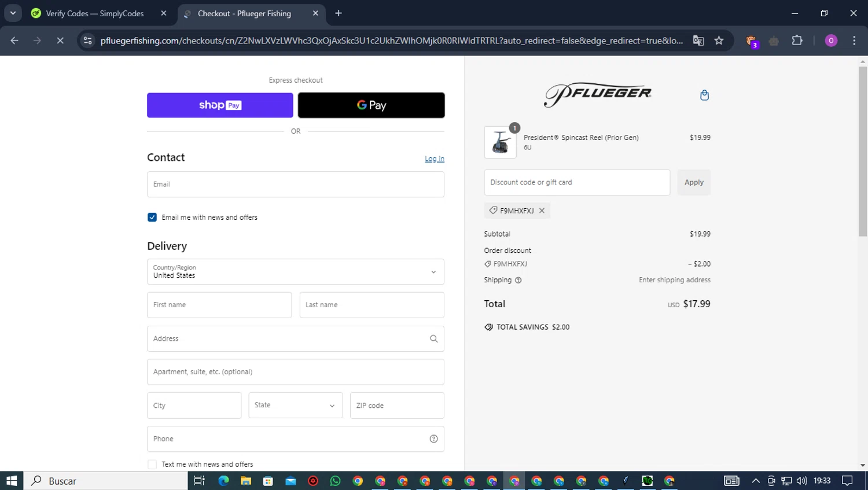
Task: Click the shopping bag cart icon
Action: pyautogui.click(x=704, y=95)
